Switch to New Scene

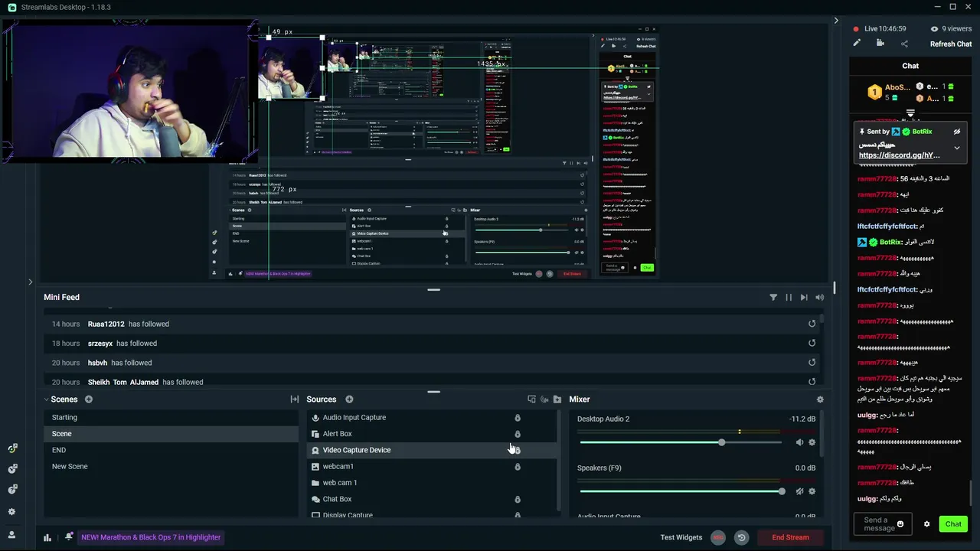(x=171, y=467)
